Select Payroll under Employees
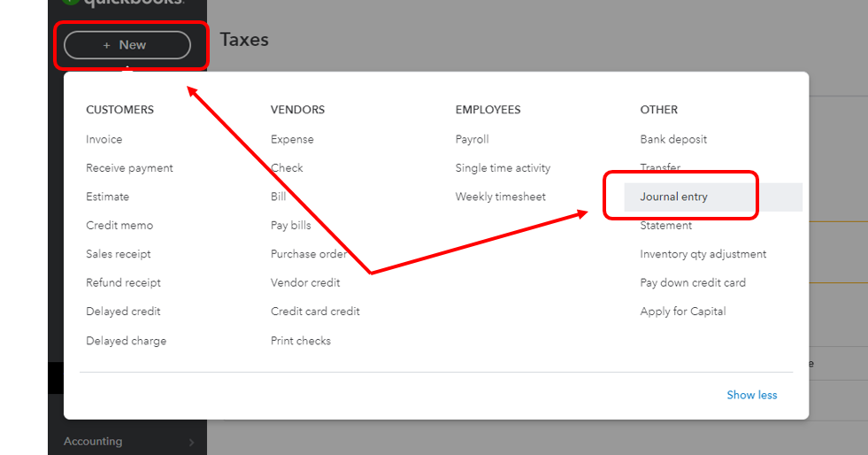This screenshot has height=455, width=868. click(x=472, y=140)
